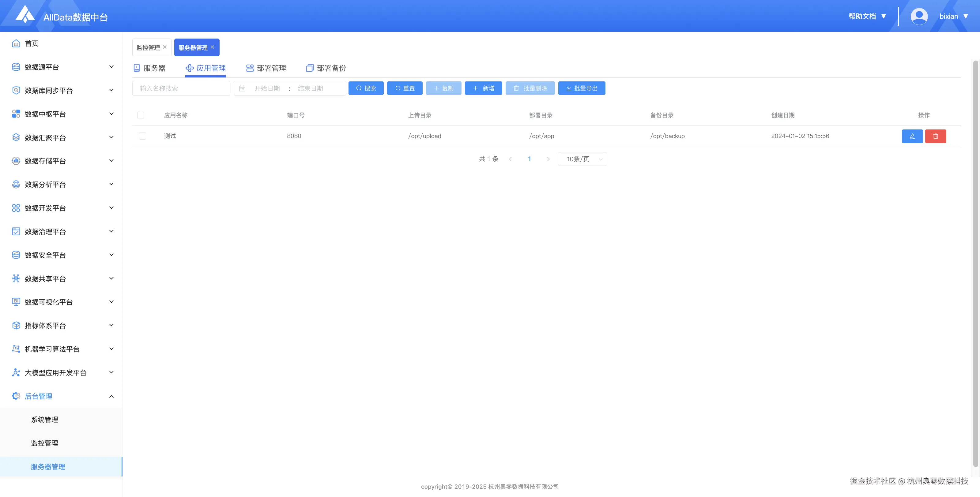Click the name search input field
The image size is (980, 497).
tap(181, 88)
